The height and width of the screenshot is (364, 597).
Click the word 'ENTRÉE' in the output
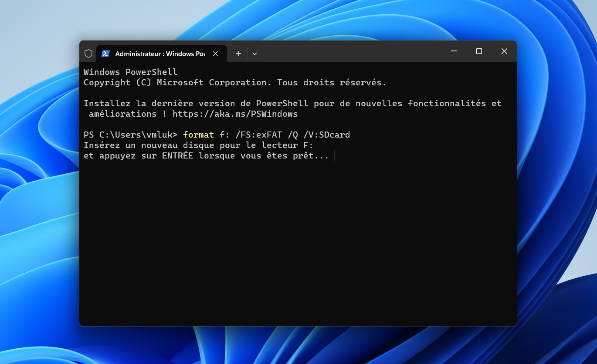pos(178,156)
